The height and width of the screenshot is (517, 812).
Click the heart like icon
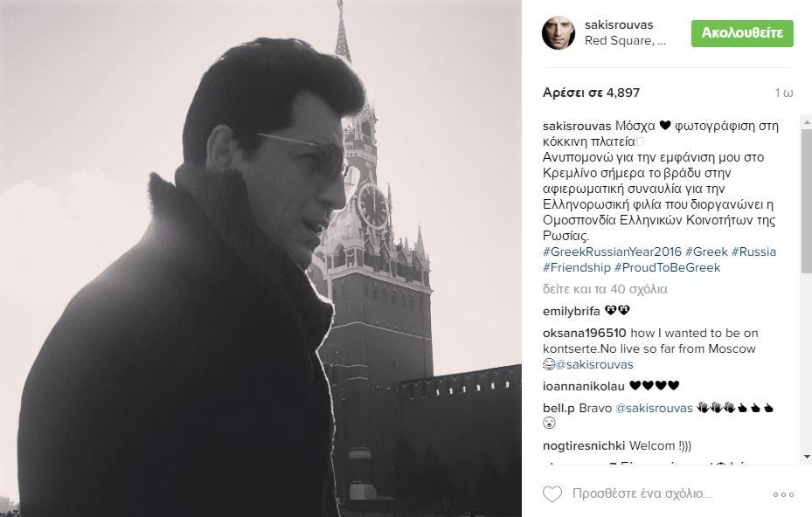[552, 494]
